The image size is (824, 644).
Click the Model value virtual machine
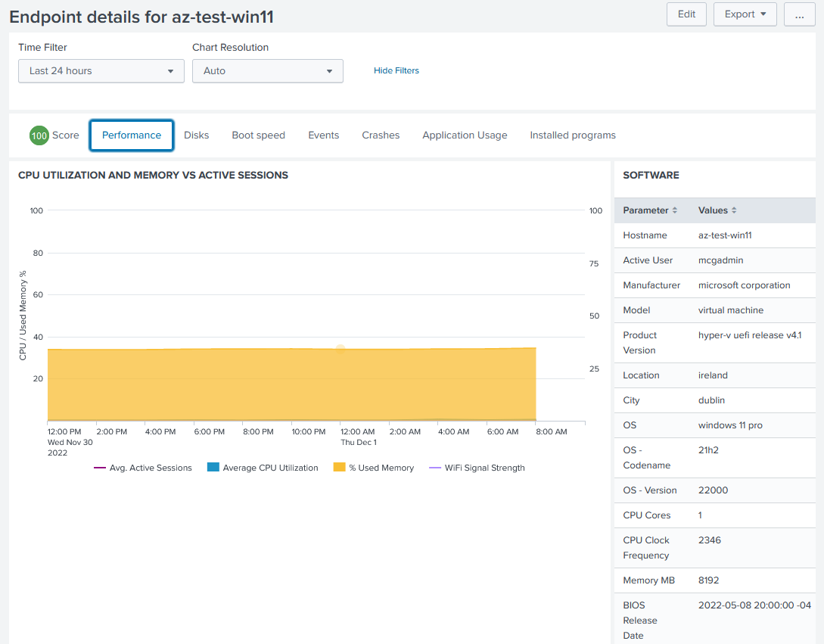pos(730,310)
